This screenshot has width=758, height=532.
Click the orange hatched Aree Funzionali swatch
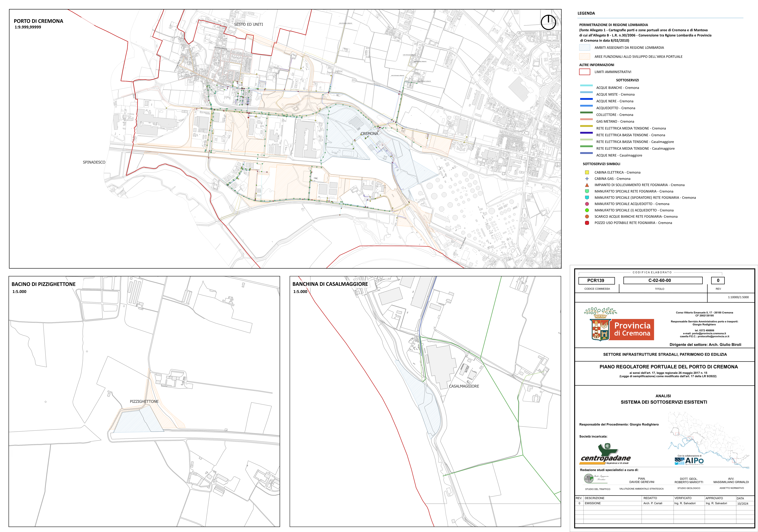pos(585,56)
